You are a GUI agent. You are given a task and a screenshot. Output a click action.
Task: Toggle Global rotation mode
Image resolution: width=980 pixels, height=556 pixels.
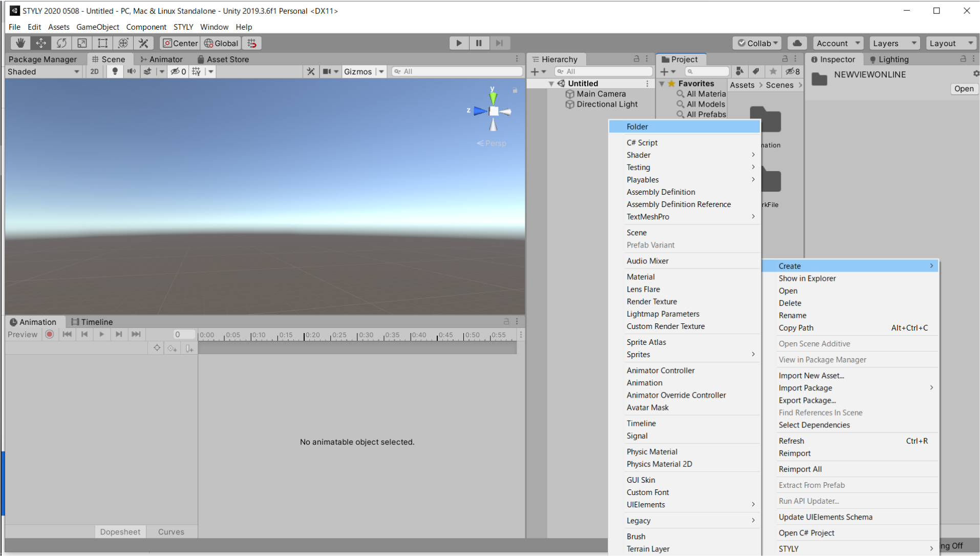pyautogui.click(x=221, y=43)
